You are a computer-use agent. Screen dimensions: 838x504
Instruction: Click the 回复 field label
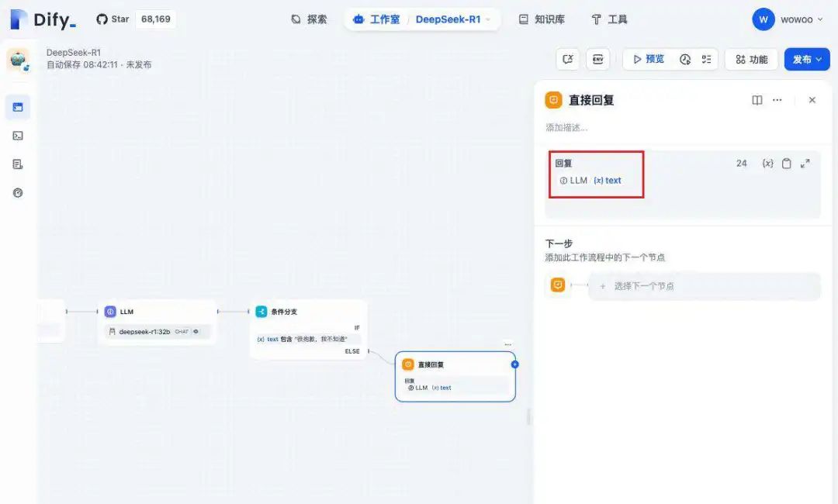point(563,164)
